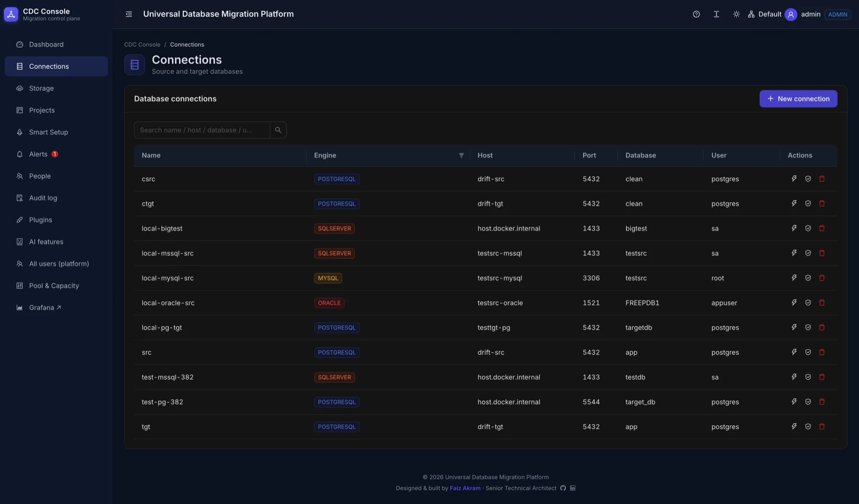The height and width of the screenshot is (504, 859).
Task: Open the help question-mark icon
Action: coord(696,14)
